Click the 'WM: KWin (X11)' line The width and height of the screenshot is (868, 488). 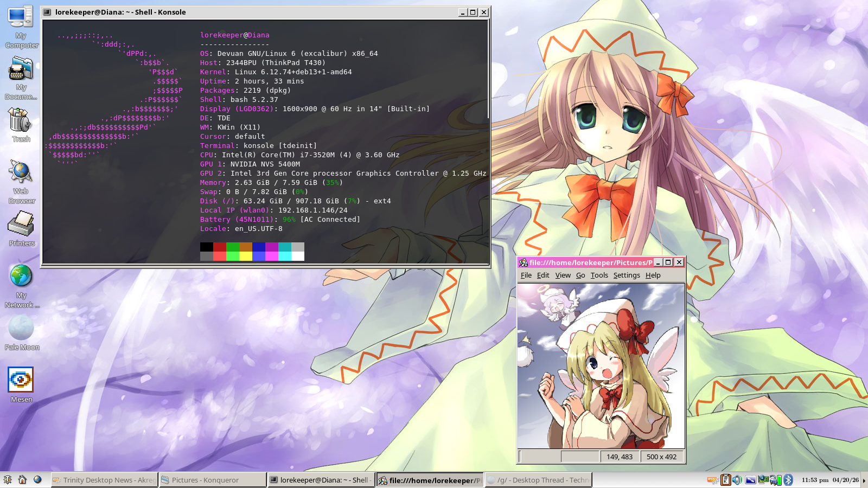pyautogui.click(x=231, y=127)
